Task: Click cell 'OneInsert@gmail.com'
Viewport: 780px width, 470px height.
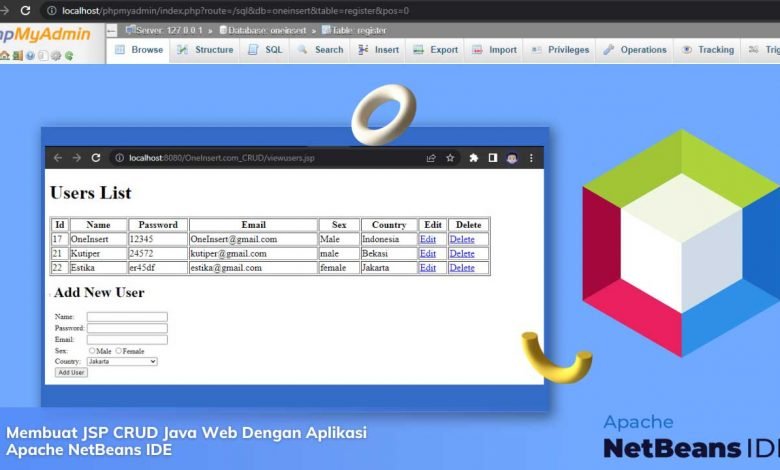Action: 253,239
